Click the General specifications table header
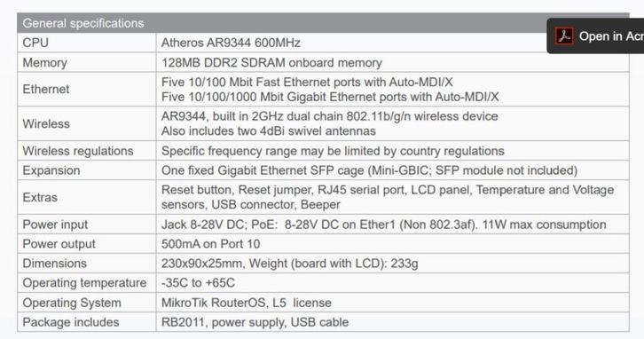 pos(323,23)
